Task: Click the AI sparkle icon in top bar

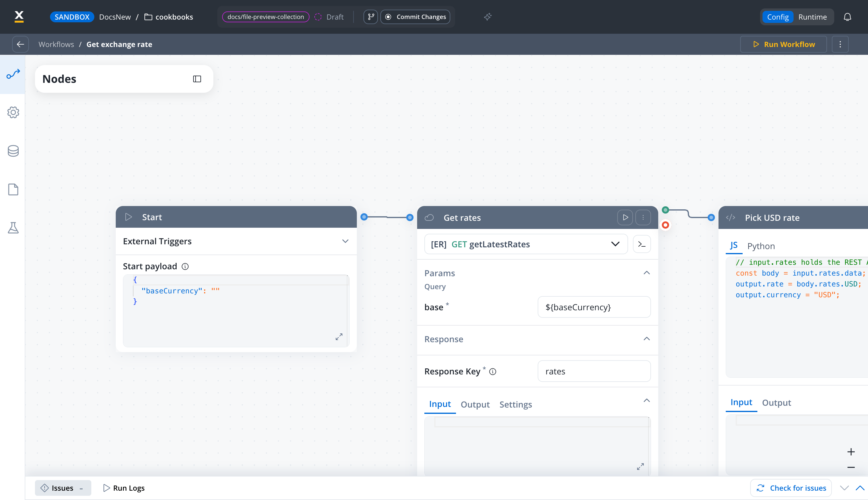Action: [x=488, y=17]
